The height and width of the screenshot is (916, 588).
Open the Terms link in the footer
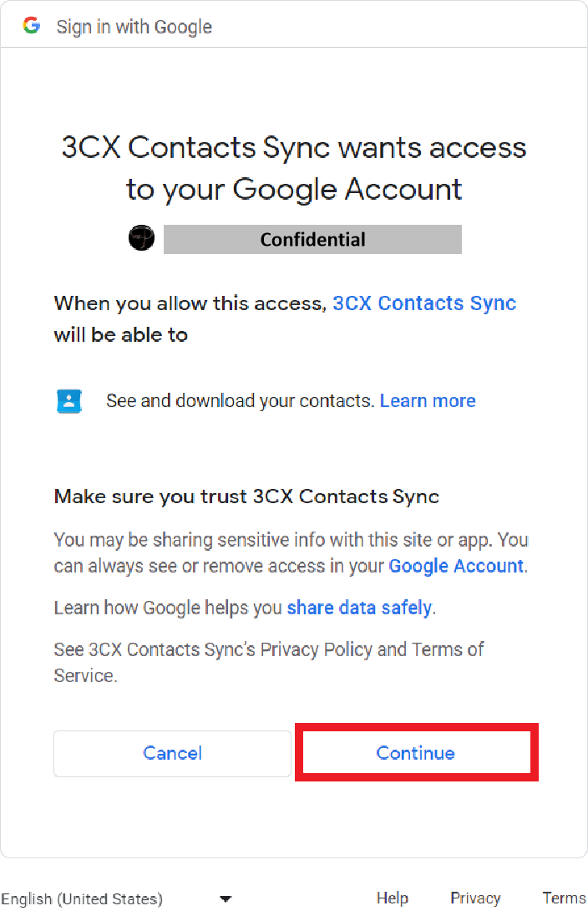point(564,898)
